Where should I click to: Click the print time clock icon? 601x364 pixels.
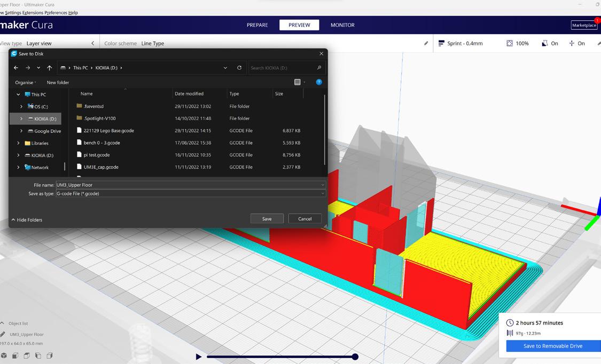click(x=510, y=323)
